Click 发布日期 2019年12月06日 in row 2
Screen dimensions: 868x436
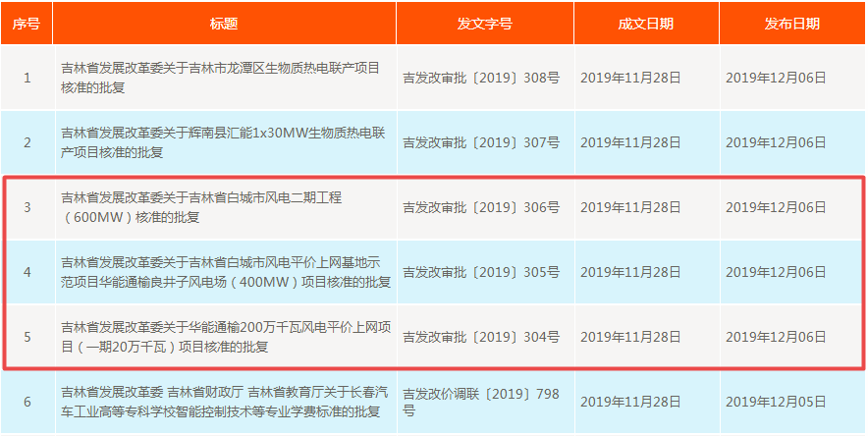pyautogui.click(x=776, y=142)
